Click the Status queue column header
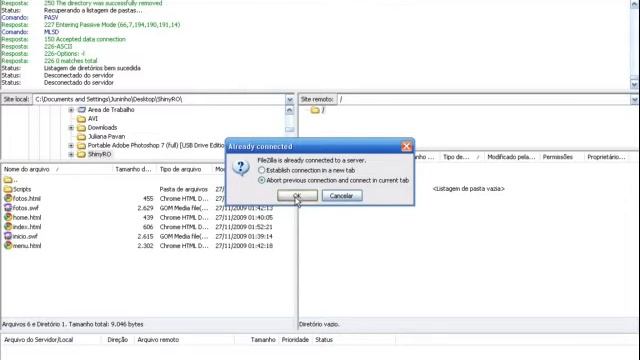 (x=353, y=340)
